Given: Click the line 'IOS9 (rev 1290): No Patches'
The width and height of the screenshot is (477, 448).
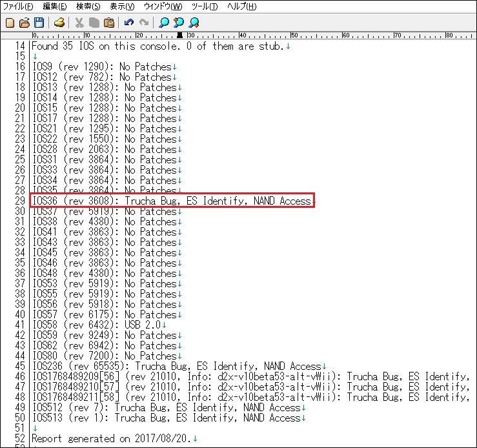Looking at the screenshot, I should click(104, 66).
